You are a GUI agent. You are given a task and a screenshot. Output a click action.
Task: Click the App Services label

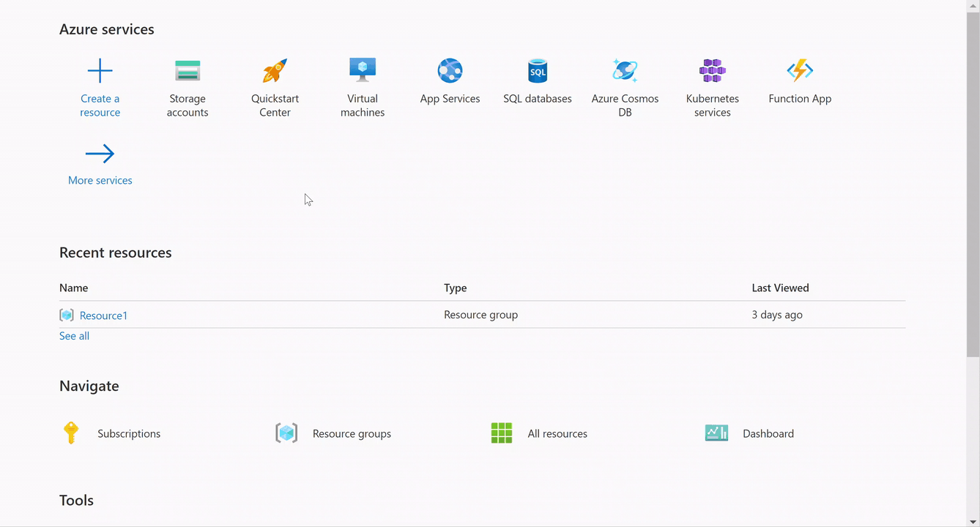(450, 99)
